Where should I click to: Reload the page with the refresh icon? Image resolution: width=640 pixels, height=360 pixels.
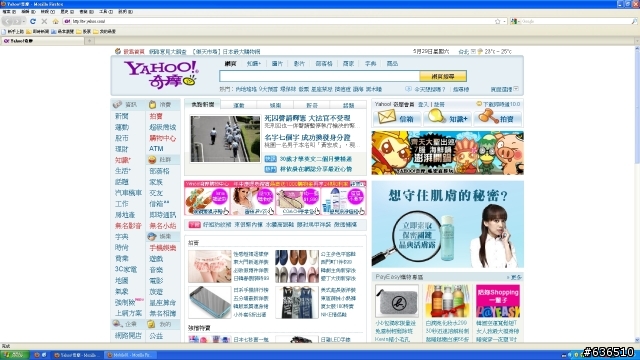tap(33, 21)
